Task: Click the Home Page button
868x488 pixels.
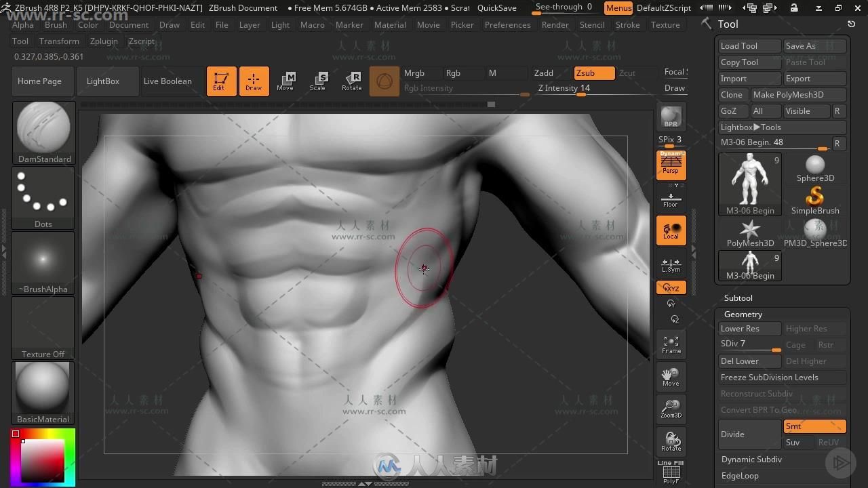Action: click(39, 81)
